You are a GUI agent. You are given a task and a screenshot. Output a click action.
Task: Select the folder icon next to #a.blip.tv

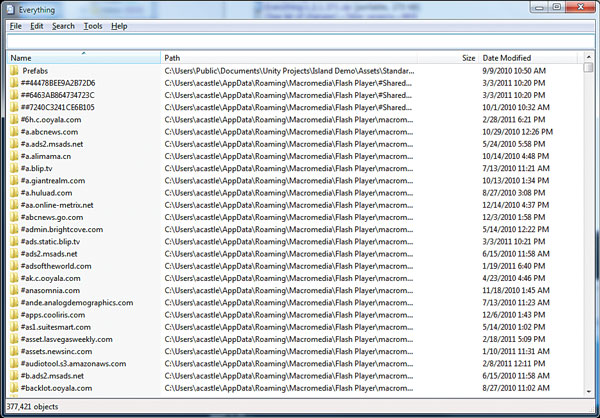point(14,168)
